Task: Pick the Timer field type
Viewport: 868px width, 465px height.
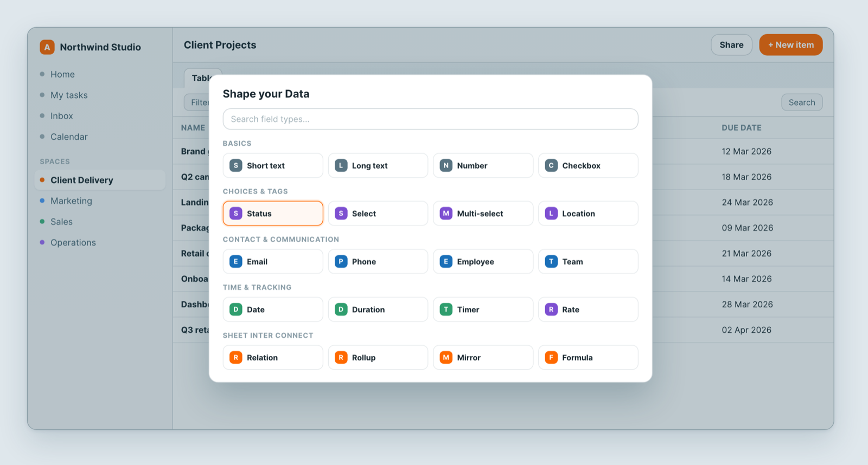Action: (483, 309)
